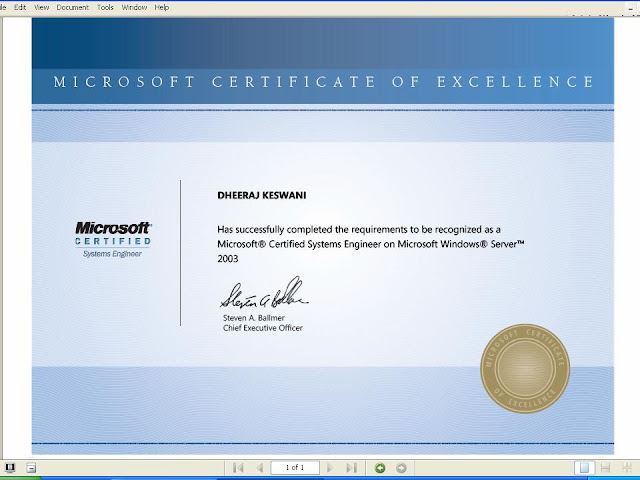Go to next view grey arrow
The image size is (640, 480).
point(401,468)
